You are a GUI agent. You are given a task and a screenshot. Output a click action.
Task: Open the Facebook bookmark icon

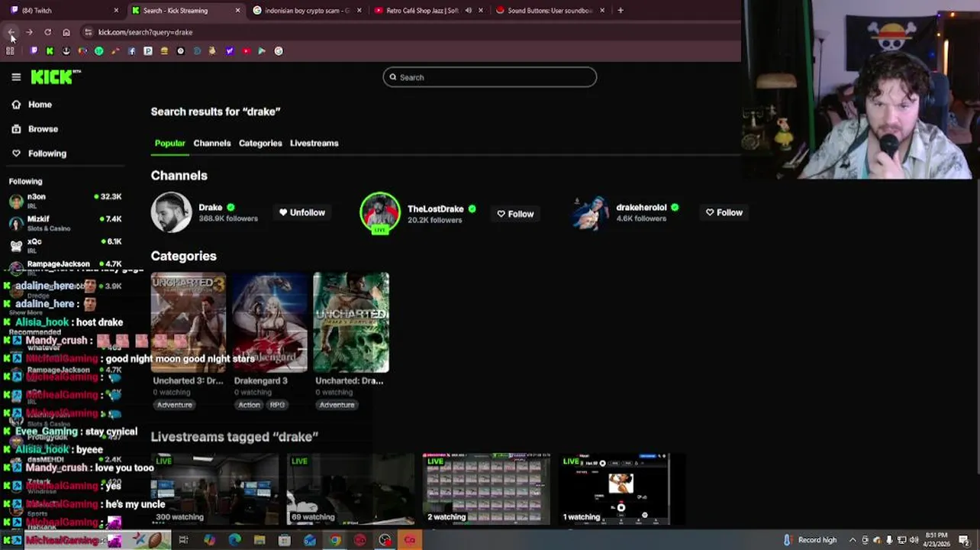click(131, 51)
